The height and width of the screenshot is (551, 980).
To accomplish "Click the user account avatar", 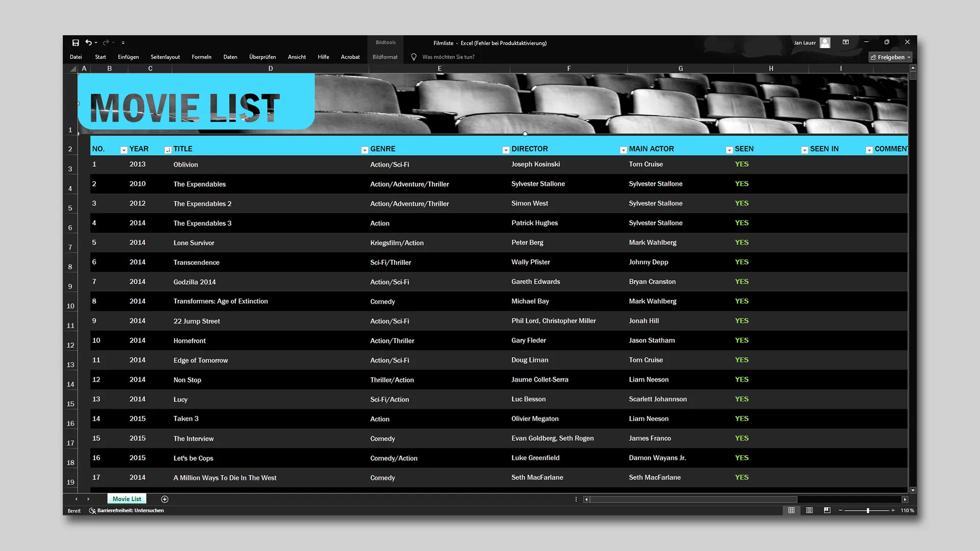I will [825, 43].
